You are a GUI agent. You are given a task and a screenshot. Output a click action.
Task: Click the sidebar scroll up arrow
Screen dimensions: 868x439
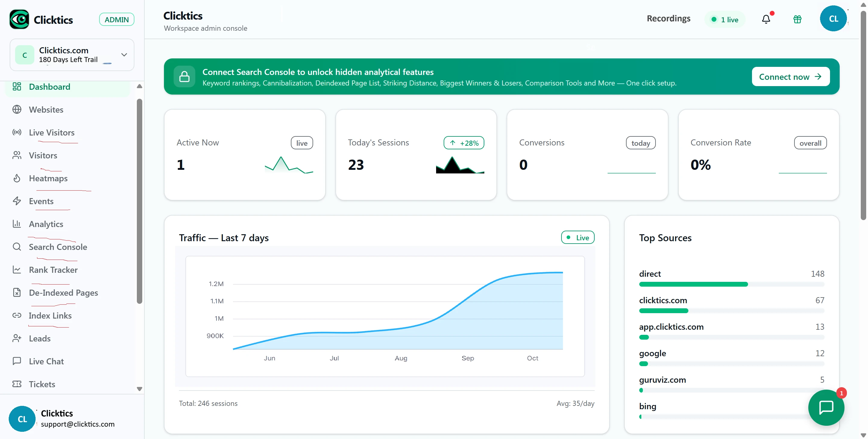pos(140,86)
